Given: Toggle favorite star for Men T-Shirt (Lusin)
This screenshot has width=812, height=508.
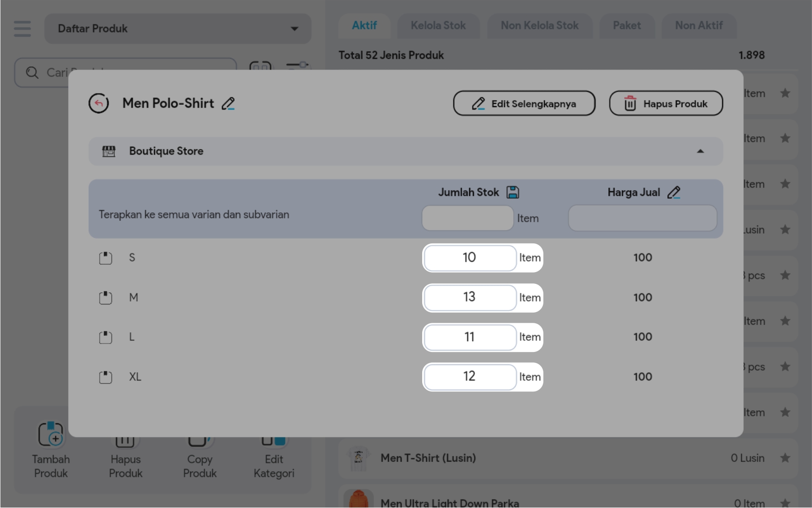Looking at the screenshot, I should tap(785, 458).
